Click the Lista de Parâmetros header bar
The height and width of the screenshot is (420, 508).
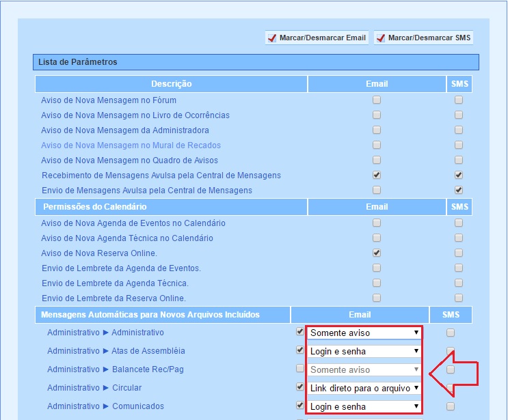point(255,62)
